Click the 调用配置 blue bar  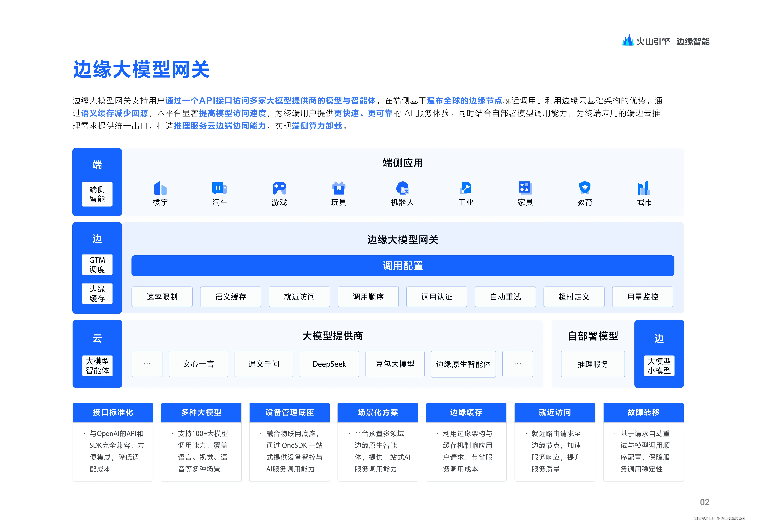click(x=403, y=266)
